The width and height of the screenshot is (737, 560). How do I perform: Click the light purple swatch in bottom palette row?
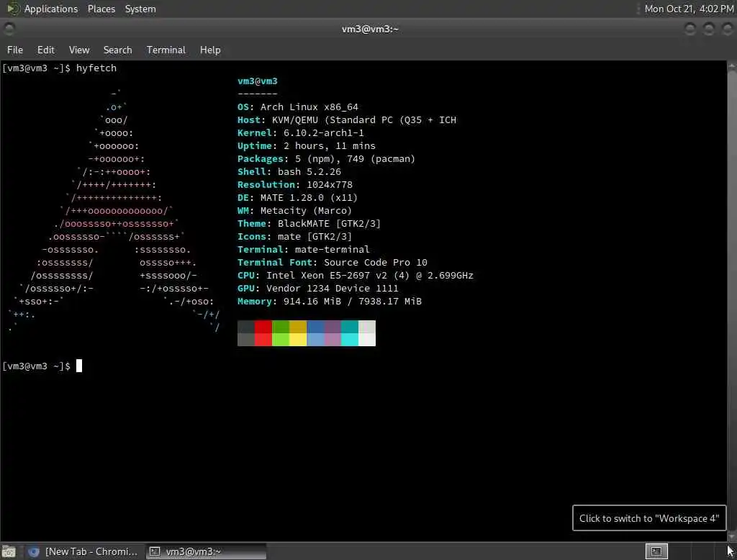click(333, 340)
